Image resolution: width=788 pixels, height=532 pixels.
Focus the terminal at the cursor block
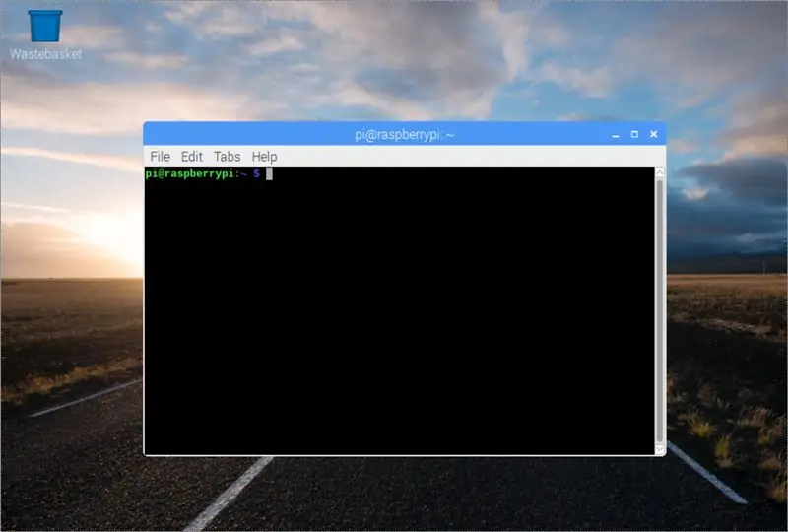point(269,174)
